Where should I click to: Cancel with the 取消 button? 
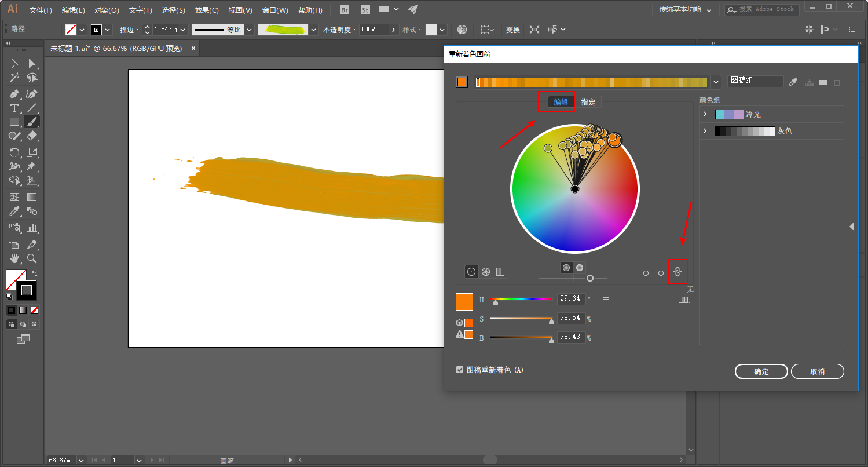[x=818, y=371]
